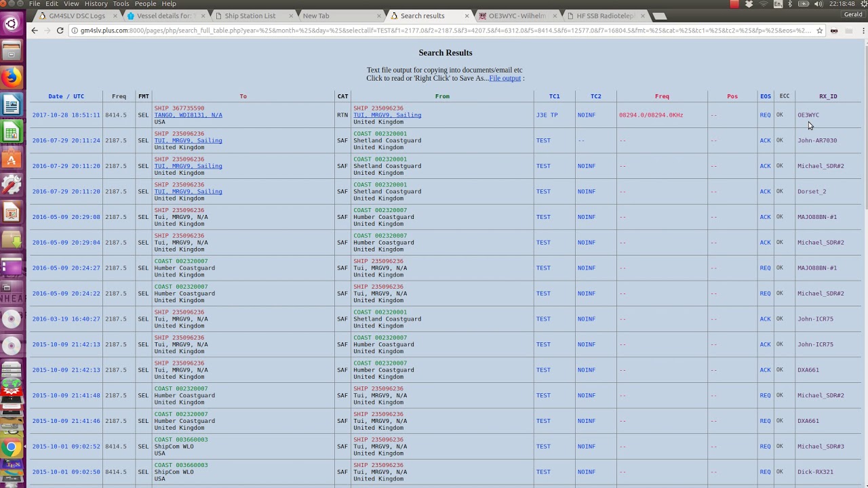Open System Settings wrench icon in the dock
The width and height of the screenshot is (868, 488).
click(x=12, y=185)
